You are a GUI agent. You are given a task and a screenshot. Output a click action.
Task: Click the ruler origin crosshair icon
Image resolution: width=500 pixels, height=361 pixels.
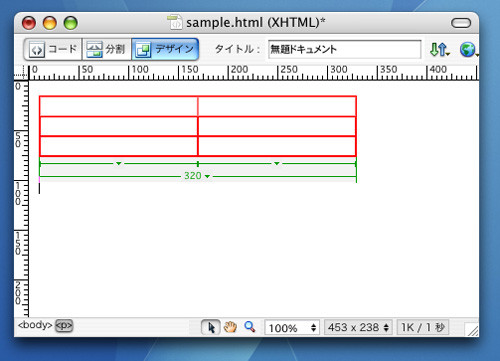click(x=21, y=73)
